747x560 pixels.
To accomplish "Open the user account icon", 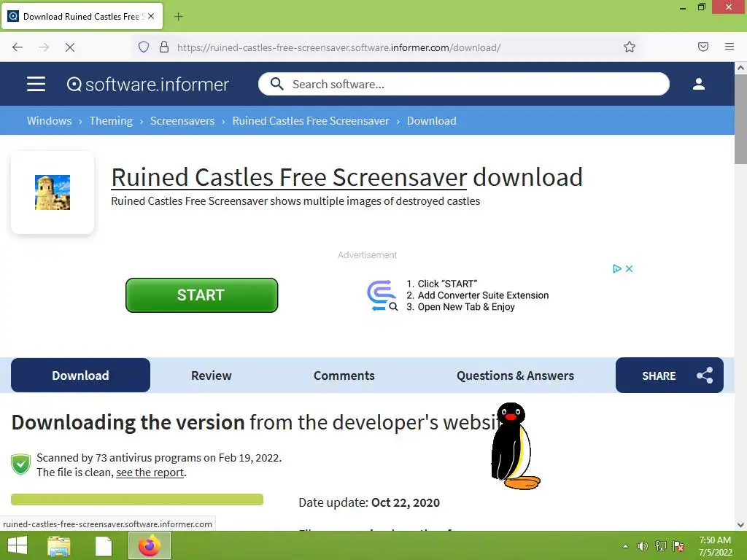I will 698,85.
